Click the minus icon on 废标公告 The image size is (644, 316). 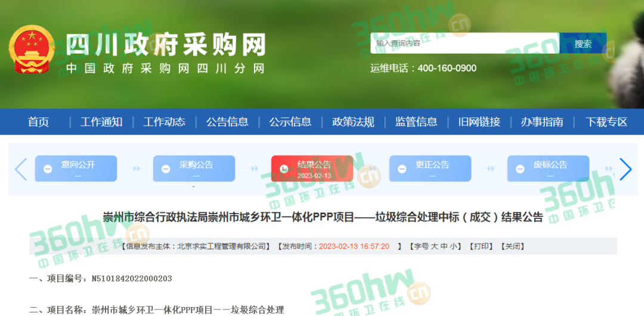pyautogui.click(x=520, y=169)
